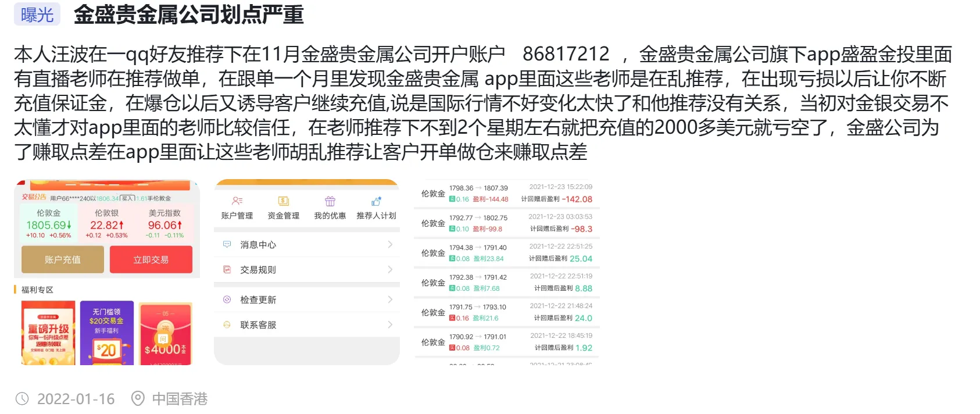Expand the 检查更新 row chevron

(x=390, y=299)
